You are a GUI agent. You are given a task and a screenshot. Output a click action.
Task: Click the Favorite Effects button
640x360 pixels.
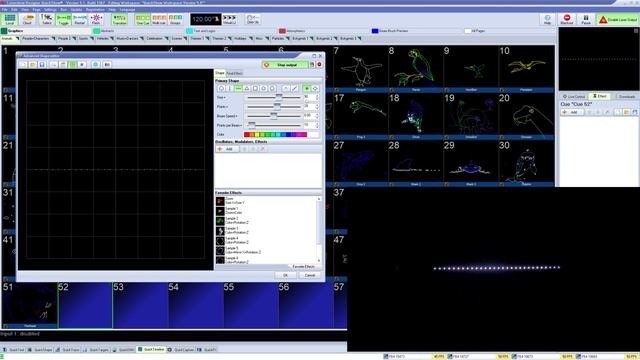[303, 267]
